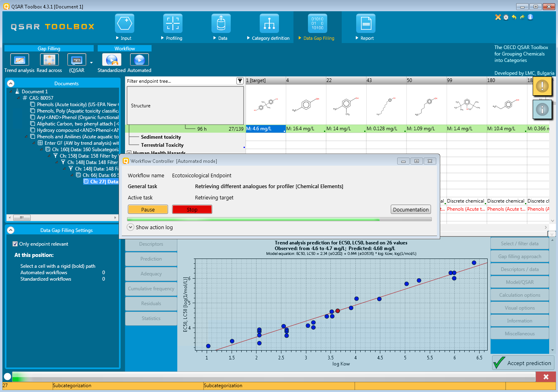Pause the running workflow
This screenshot has width=558, height=392.
point(148,209)
